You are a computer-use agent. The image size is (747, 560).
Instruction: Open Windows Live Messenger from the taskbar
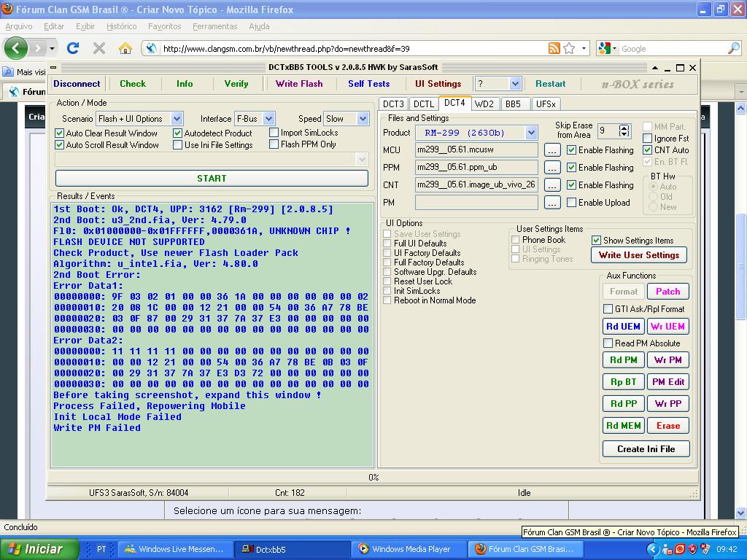(x=175, y=549)
